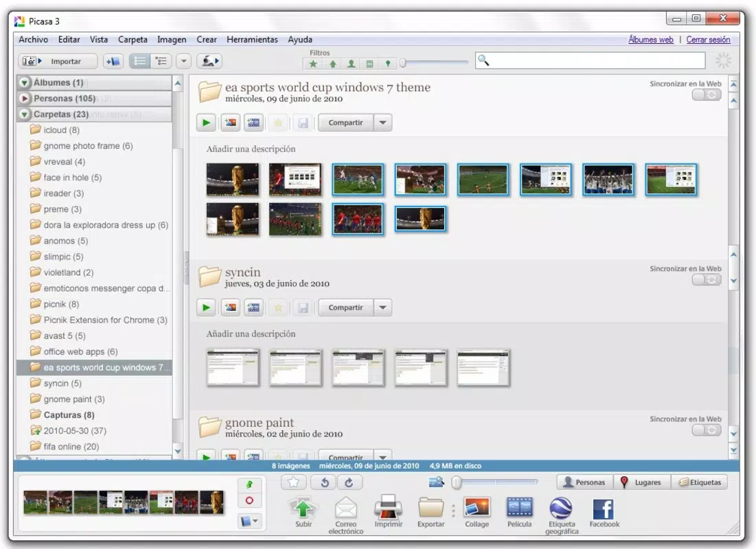The image size is (756, 549).
Task: Create movie presentation for ea sports folder
Action: click(x=253, y=122)
